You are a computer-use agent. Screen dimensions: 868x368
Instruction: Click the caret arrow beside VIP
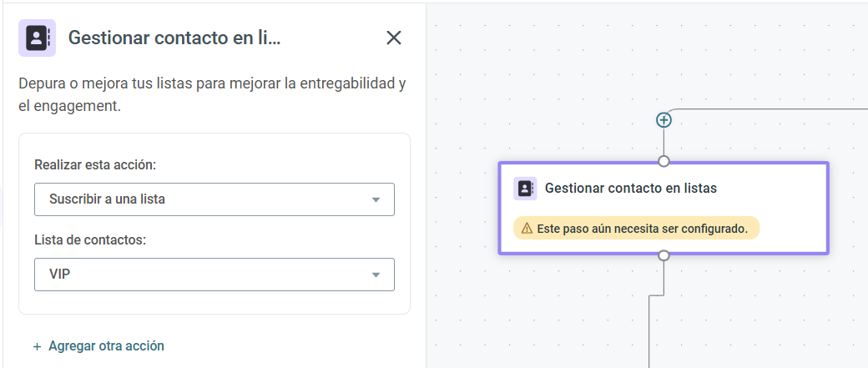click(376, 275)
